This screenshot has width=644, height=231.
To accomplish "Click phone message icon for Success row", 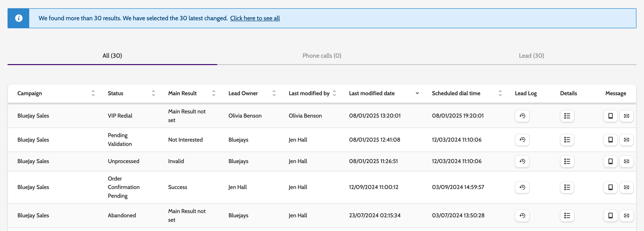I will pos(610,187).
